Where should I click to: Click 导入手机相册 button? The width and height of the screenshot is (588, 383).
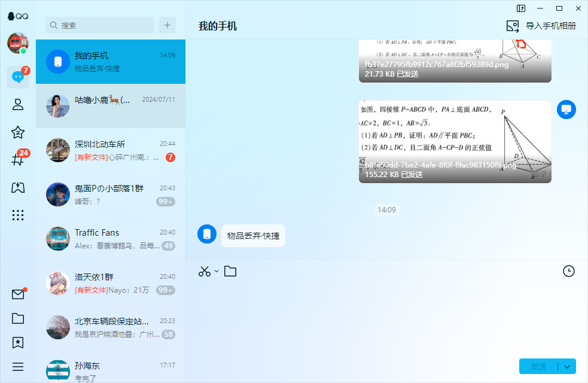pos(541,26)
